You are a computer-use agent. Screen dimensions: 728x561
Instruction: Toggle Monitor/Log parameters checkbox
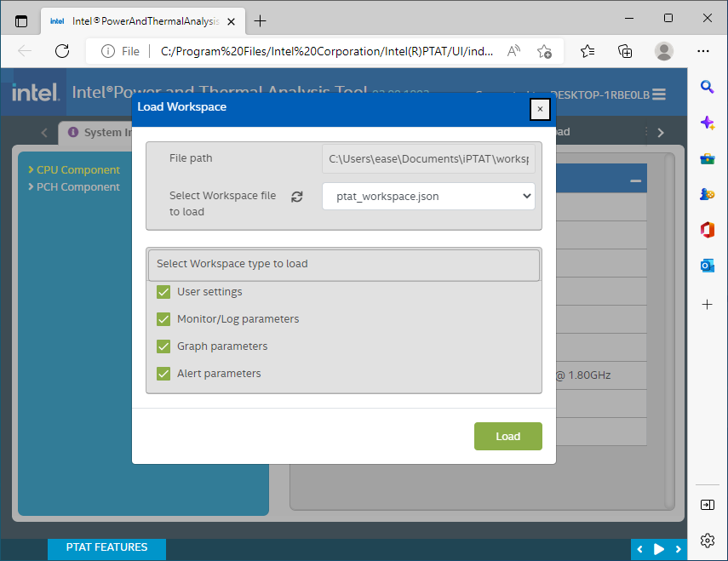point(163,319)
